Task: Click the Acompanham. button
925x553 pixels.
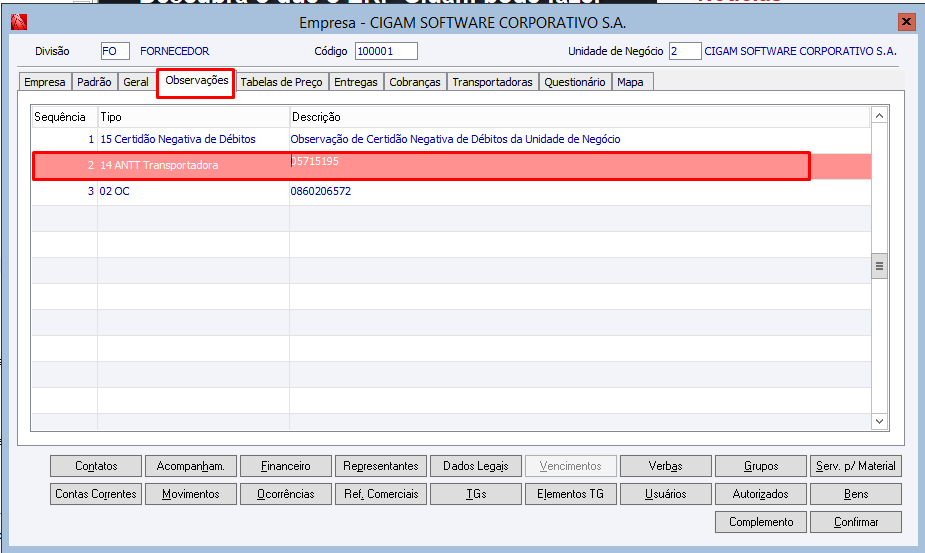Action: pos(191,466)
